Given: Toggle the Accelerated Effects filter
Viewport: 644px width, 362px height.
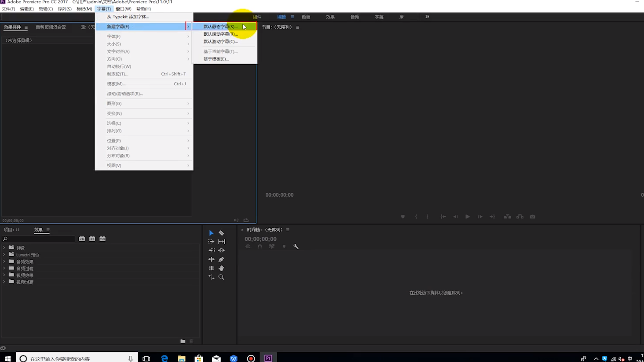Looking at the screenshot, I should tap(82, 239).
